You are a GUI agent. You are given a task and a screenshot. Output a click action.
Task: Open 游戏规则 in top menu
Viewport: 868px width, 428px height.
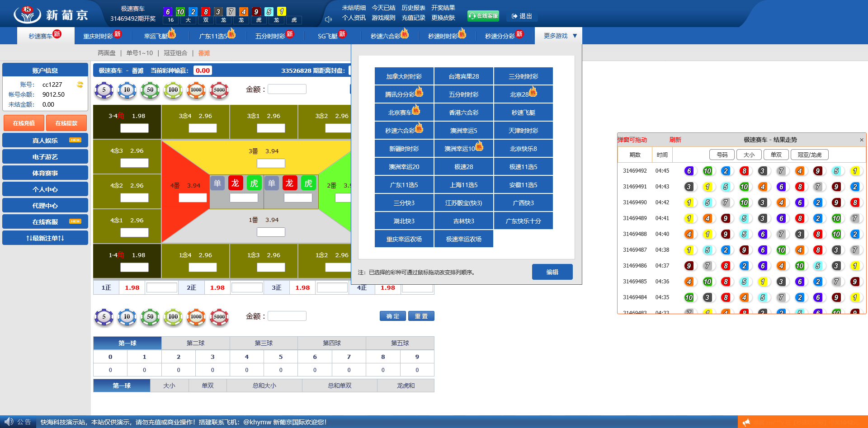click(x=384, y=18)
